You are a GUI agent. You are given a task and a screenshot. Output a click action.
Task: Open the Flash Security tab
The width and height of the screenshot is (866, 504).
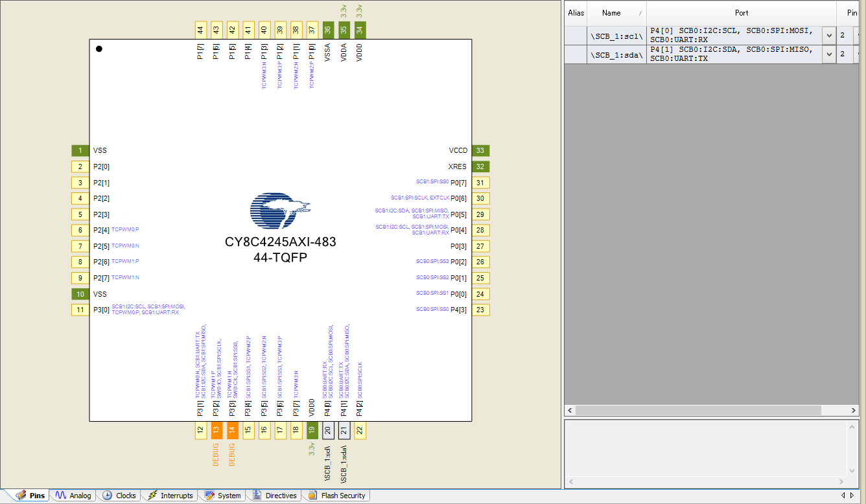(x=336, y=496)
